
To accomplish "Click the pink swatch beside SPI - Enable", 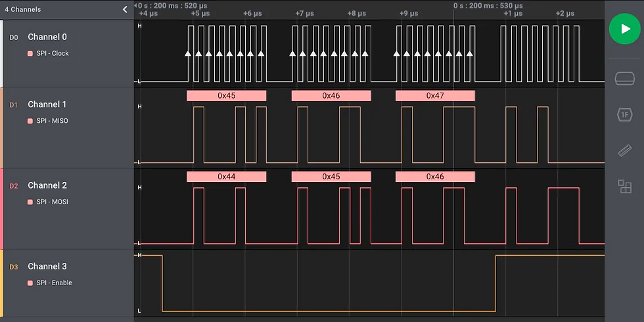I will (x=30, y=283).
